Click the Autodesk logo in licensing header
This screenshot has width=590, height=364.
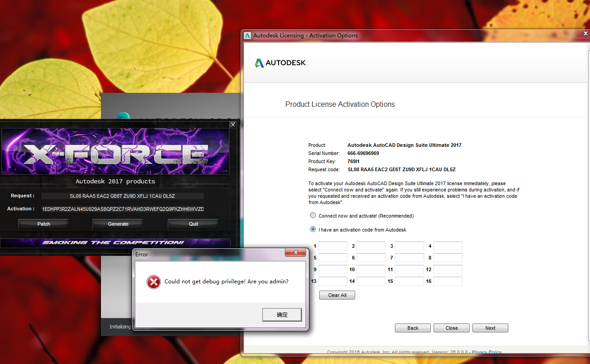(x=281, y=63)
